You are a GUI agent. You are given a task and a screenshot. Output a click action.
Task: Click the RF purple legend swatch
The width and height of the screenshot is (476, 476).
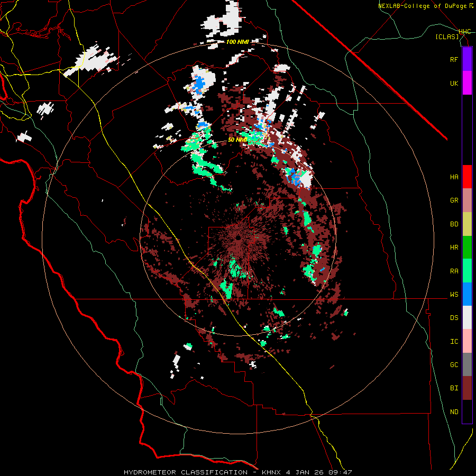467,59
